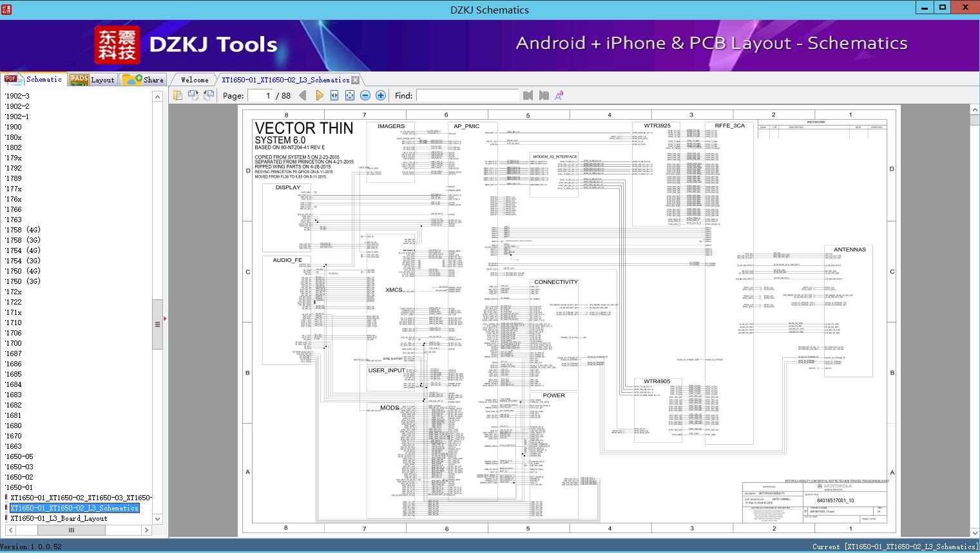The image size is (980, 553).
Task: Open the window system menu icon
Action: click(x=7, y=9)
